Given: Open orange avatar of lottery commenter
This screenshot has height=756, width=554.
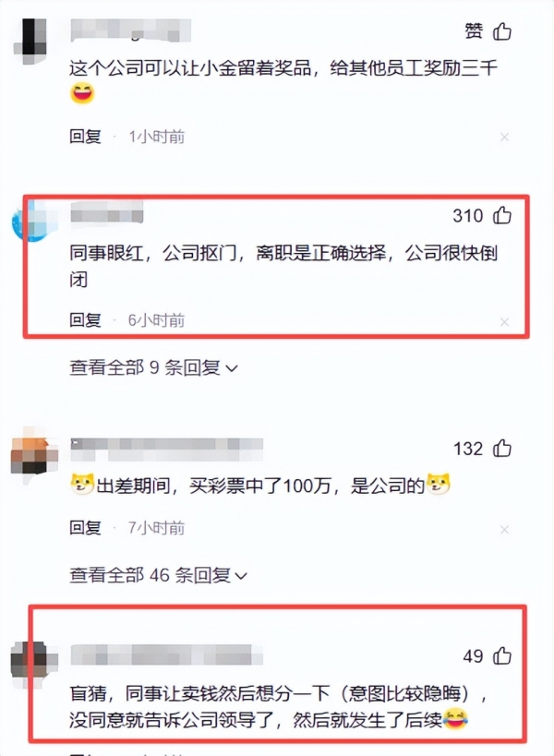Looking at the screenshot, I should pyautogui.click(x=34, y=455).
